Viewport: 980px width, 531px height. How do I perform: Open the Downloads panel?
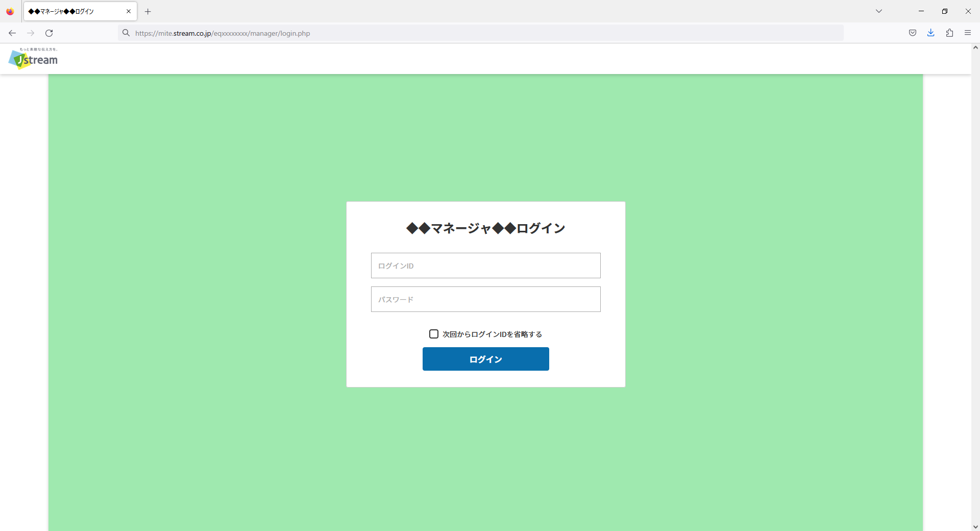tap(931, 33)
